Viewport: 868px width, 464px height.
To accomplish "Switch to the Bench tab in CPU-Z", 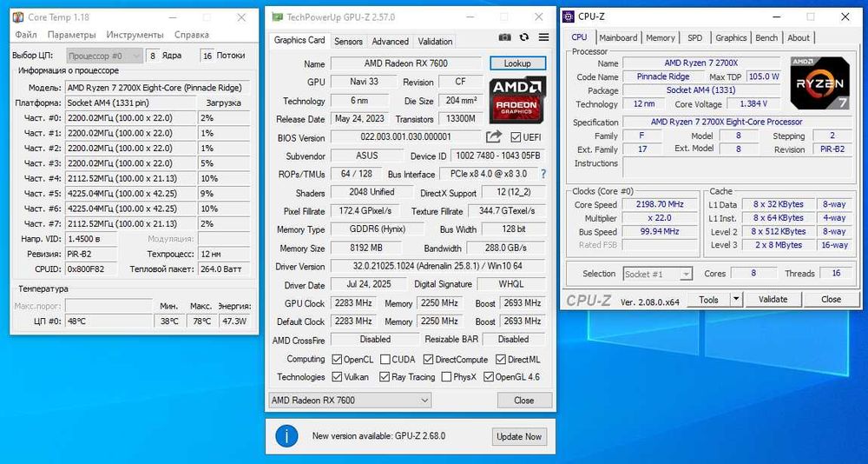I will tap(766, 37).
